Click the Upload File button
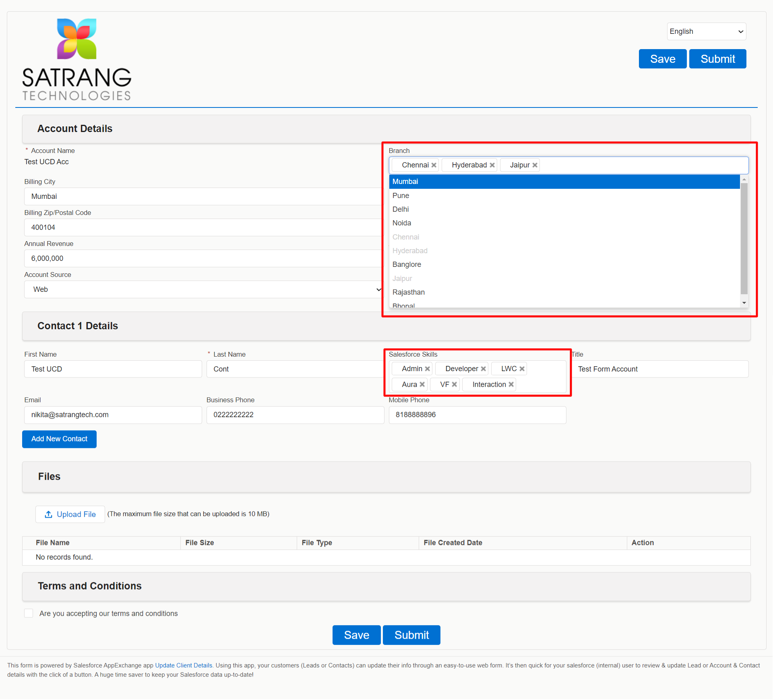Screen dimensions: 773x700 pos(70,514)
